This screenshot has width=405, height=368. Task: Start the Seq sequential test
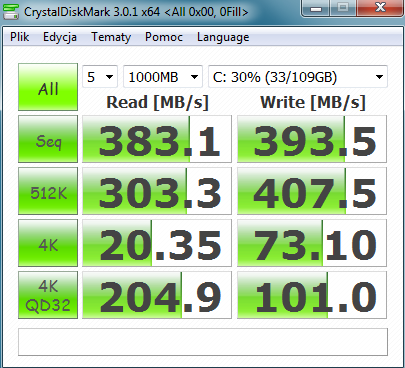pyautogui.click(x=48, y=139)
